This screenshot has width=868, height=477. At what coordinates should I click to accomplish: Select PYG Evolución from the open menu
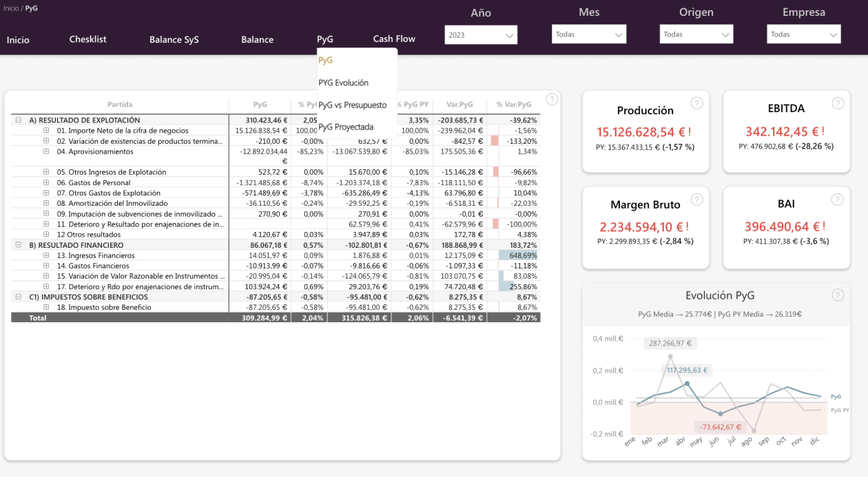click(344, 83)
